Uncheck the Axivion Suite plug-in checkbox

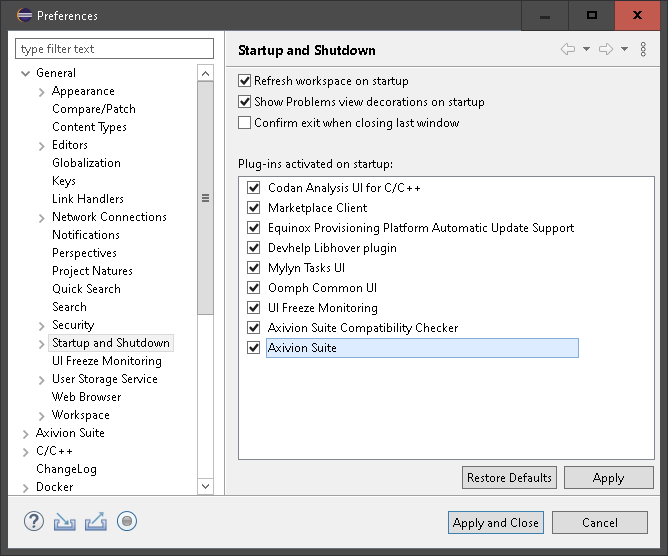pyautogui.click(x=254, y=348)
